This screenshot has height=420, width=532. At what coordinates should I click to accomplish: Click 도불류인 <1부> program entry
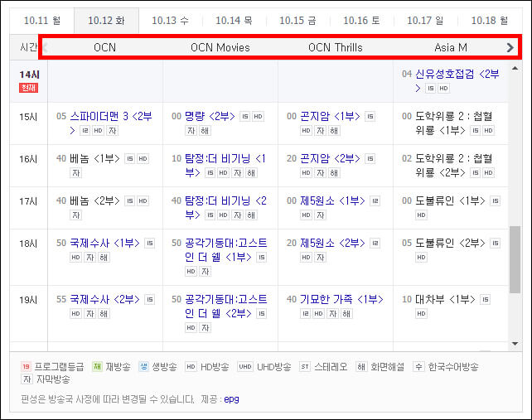[450, 200]
